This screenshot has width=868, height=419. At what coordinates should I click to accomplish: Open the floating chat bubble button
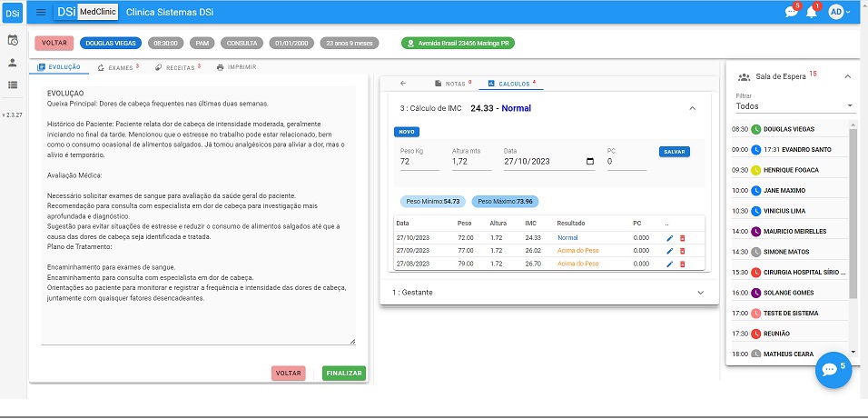[833, 369]
